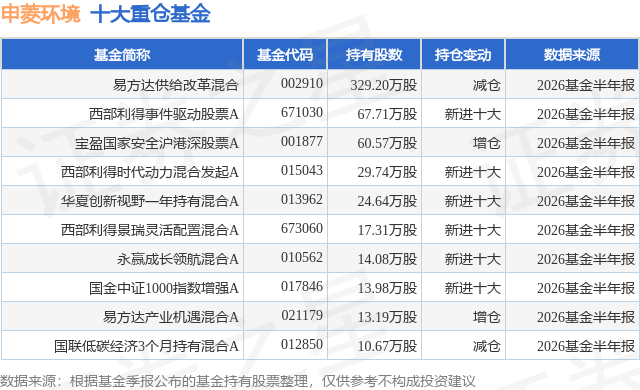
Task: Click fund code 002910
Action: pos(302,84)
